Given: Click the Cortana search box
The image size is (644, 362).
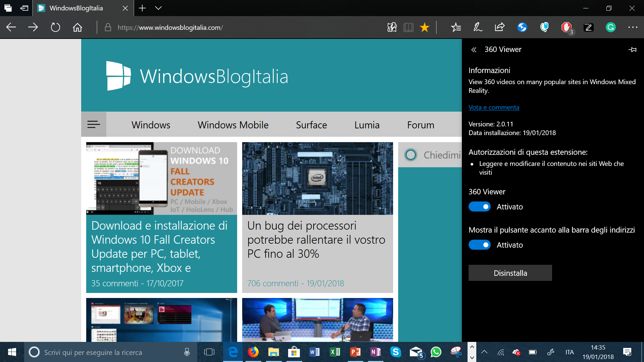Looking at the screenshot, I should click(111, 352).
